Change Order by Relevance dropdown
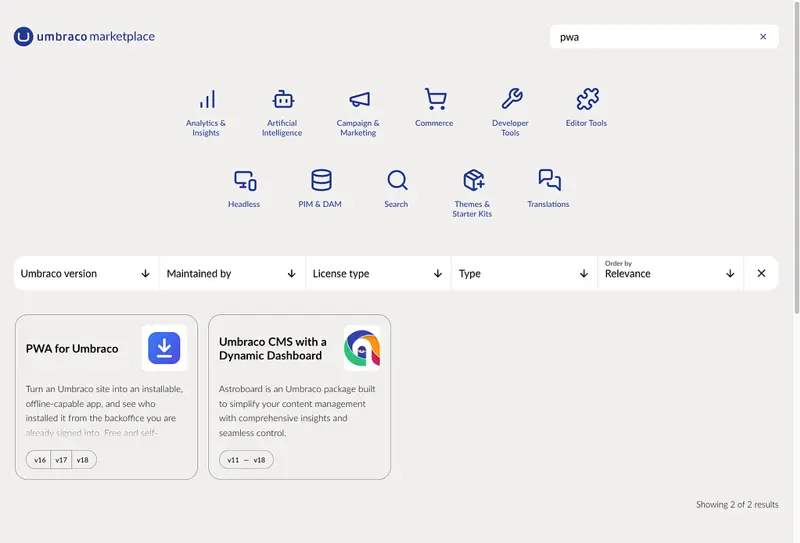 (x=670, y=274)
